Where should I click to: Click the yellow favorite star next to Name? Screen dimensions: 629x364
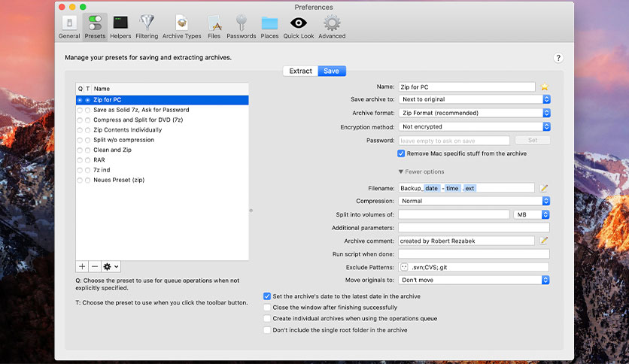click(x=545, y=86)
